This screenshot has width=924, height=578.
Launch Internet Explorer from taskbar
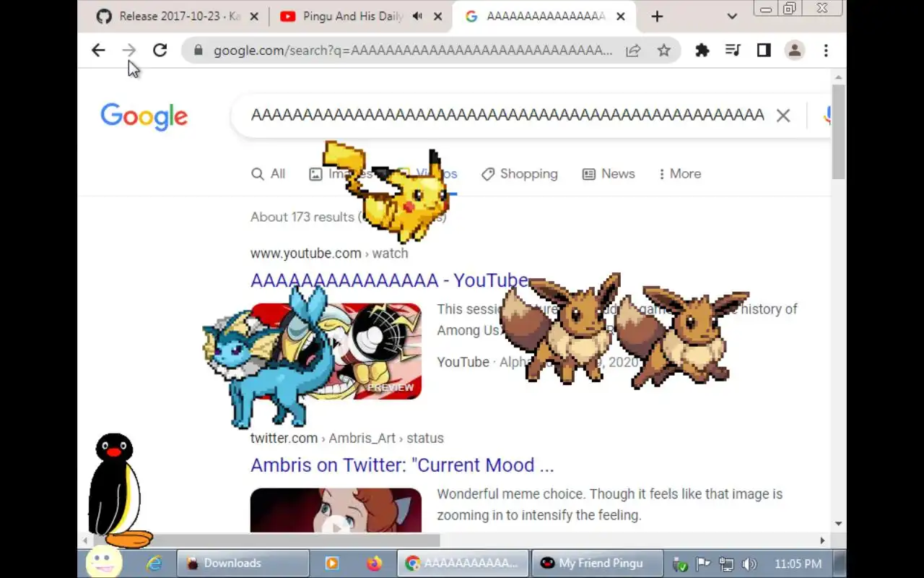coord(154,564)
